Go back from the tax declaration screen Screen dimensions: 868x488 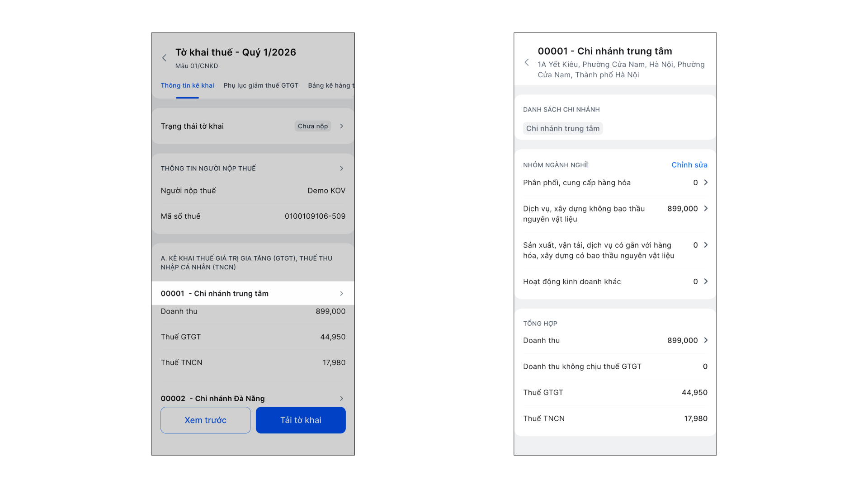(165, 58)
